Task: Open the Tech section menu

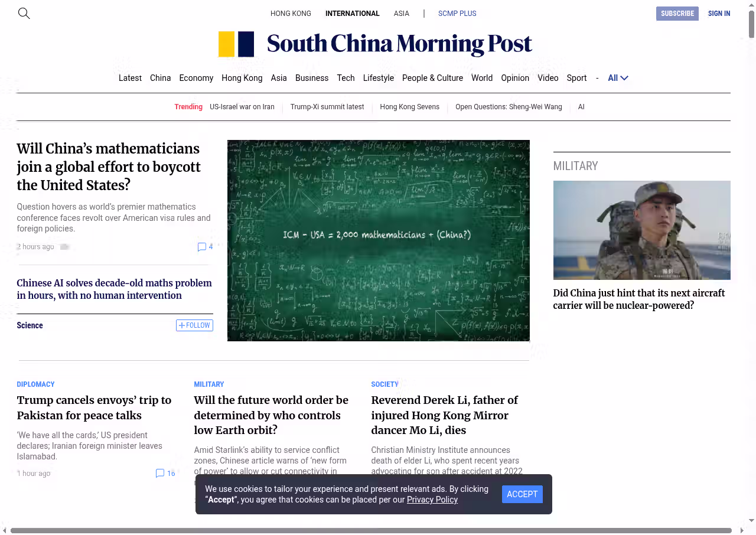Action: tap(346, 78)
